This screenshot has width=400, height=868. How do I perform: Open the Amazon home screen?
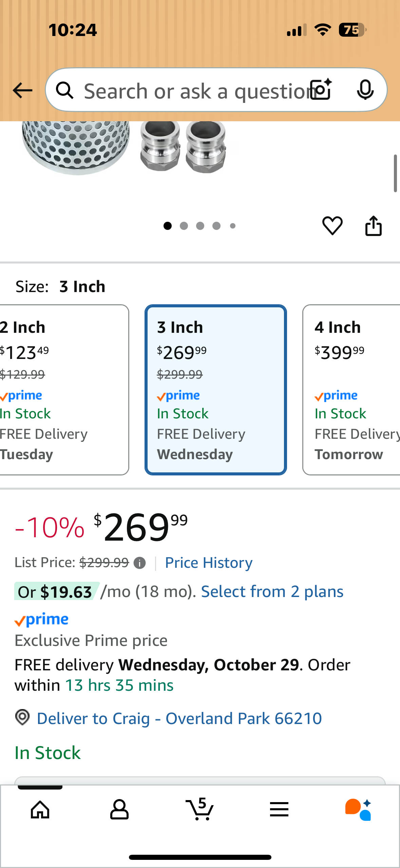40,810
